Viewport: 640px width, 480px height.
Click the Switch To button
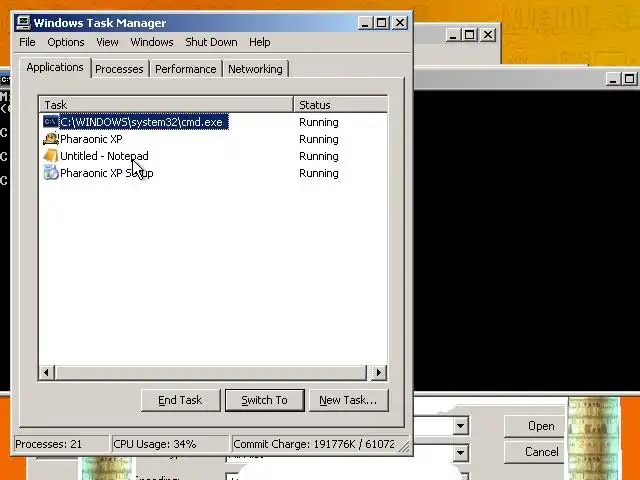264,400
